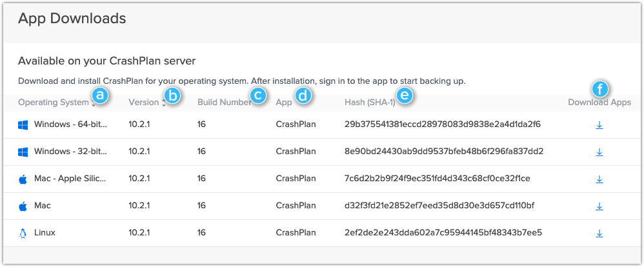Sort the table by Version arrows
644x267 pixels.
(x=164, y=103)
